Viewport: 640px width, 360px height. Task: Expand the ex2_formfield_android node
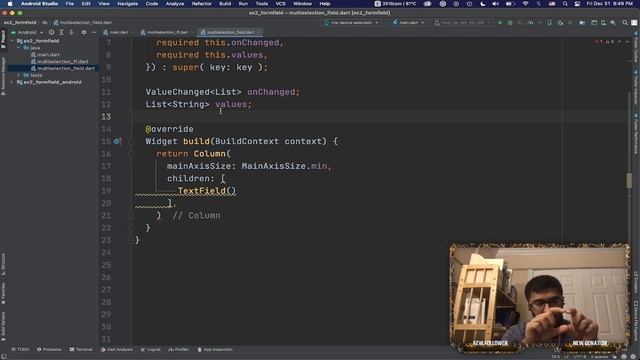pyautogui.click(x=12, y=82)
